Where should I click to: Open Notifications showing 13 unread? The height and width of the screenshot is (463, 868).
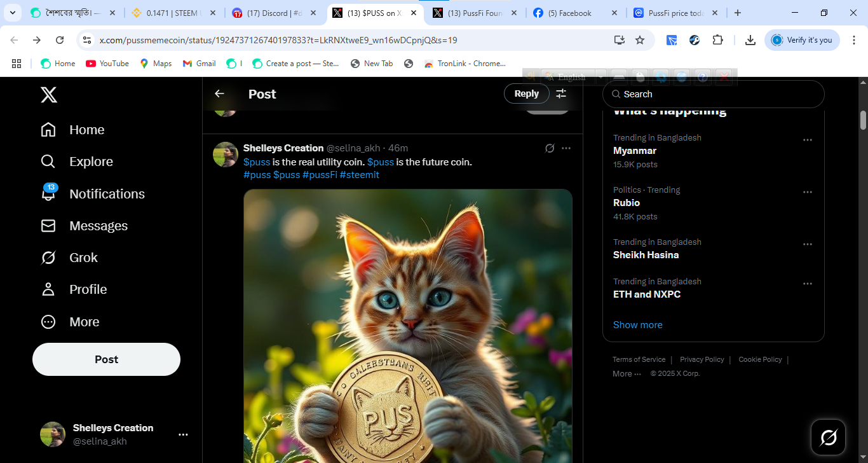(93, 194)
